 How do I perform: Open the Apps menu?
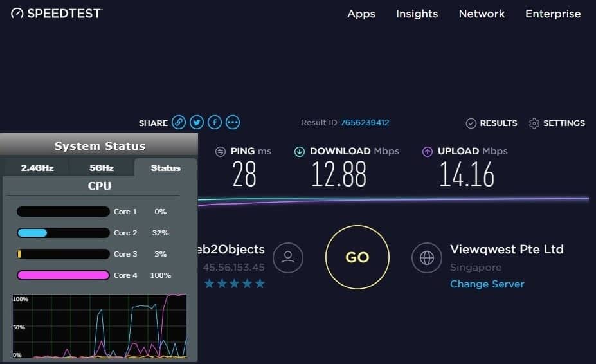(x=361, y=14)
